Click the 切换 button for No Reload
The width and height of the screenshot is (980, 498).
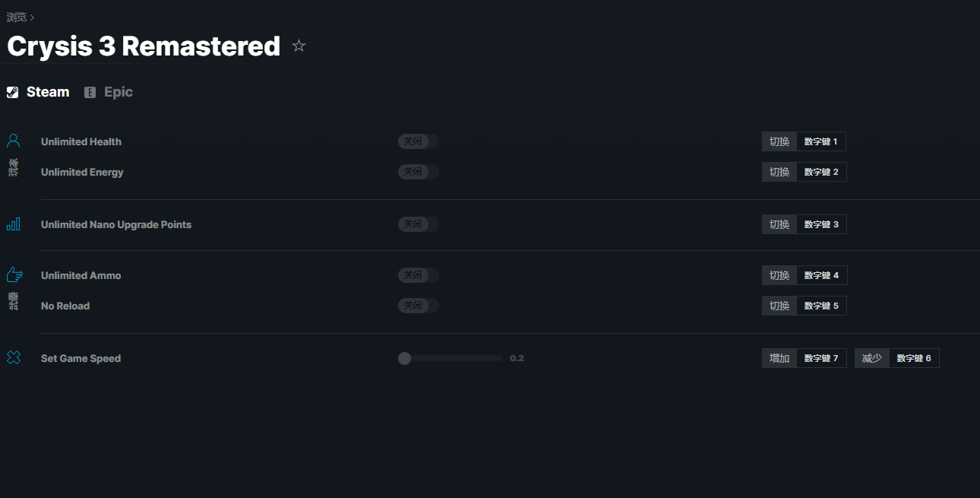[779, 306]
